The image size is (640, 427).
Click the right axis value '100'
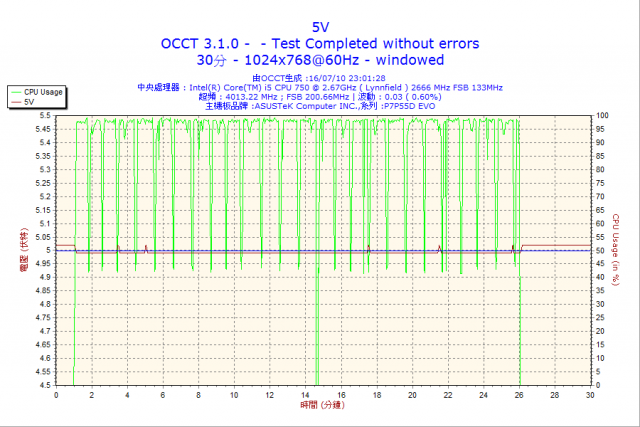602,116
